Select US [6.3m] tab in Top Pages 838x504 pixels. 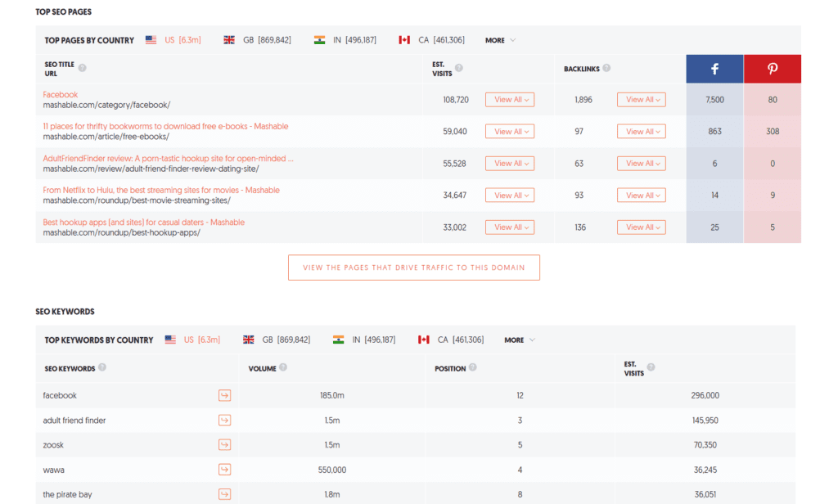point(182,40)
